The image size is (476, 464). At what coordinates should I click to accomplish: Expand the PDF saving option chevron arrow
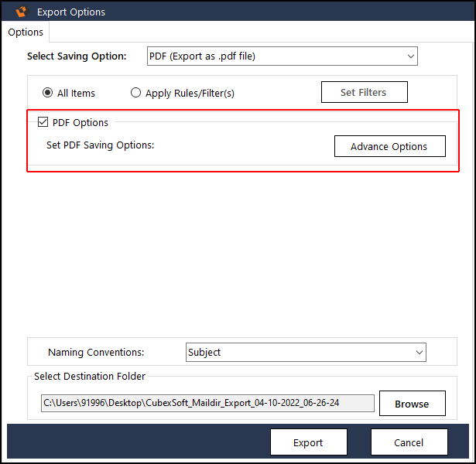pyautogui.click(x=411, y=56)
